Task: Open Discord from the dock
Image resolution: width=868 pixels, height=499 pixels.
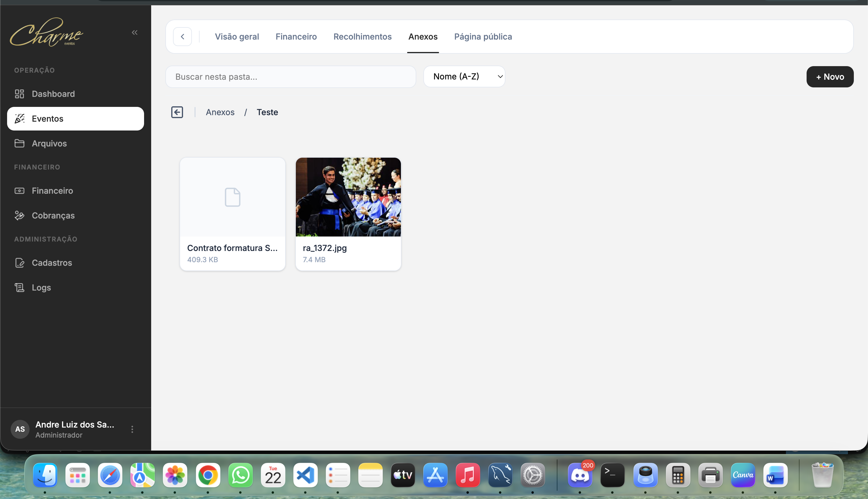Action: 580,475
